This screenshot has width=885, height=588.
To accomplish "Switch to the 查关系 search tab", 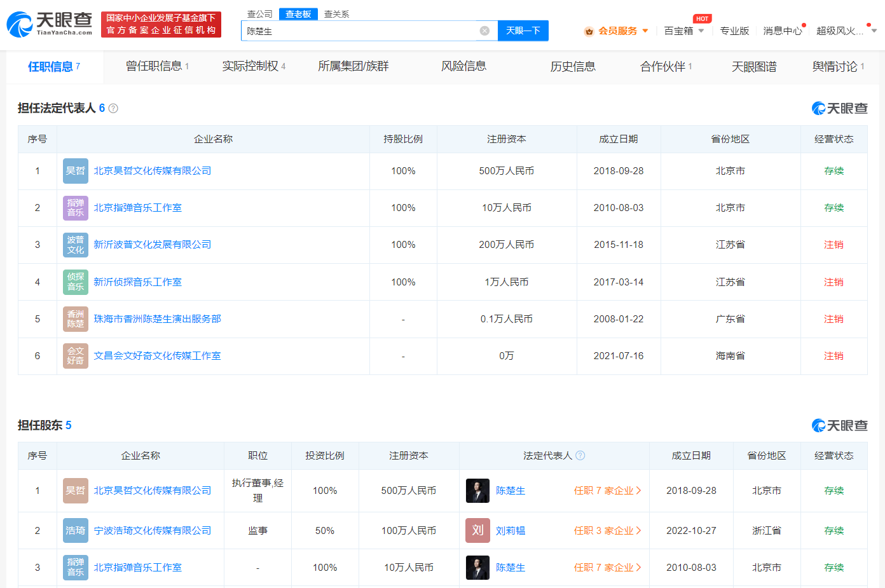I will (x=336, y=14).
